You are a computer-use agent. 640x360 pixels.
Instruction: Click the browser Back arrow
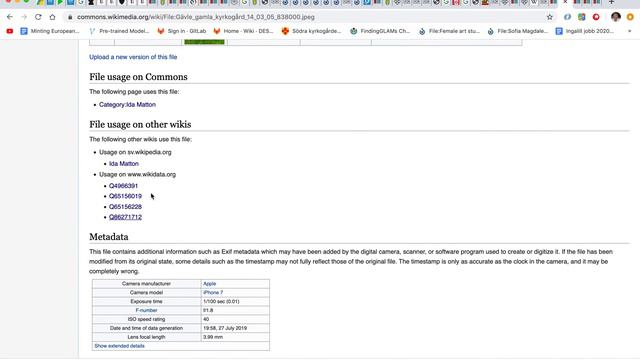click(10, 17)
